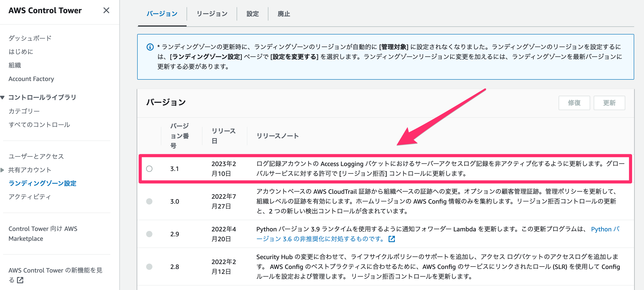Click the コントロールライブラリ heading
The image size is (644, 290).
[42, 97]
